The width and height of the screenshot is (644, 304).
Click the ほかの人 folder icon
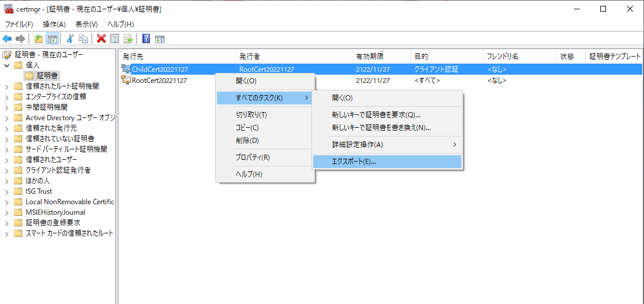pos(17,181)
